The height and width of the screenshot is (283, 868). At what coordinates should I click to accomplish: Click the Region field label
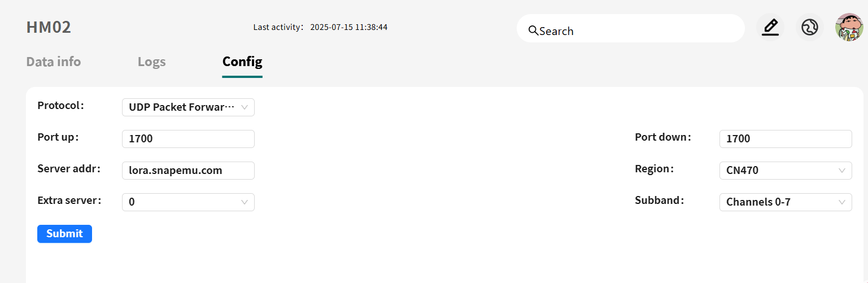pyautogui.click(x=654, y=169)
